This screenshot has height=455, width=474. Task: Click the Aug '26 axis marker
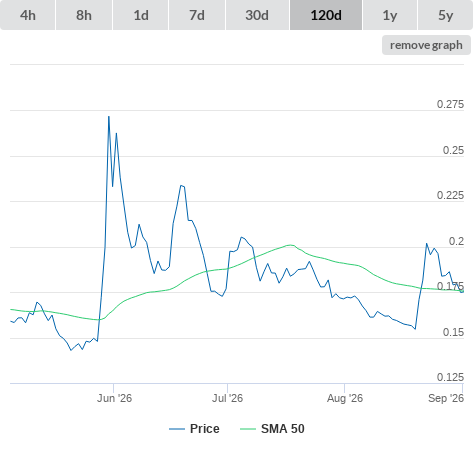(x=345, y=398)
